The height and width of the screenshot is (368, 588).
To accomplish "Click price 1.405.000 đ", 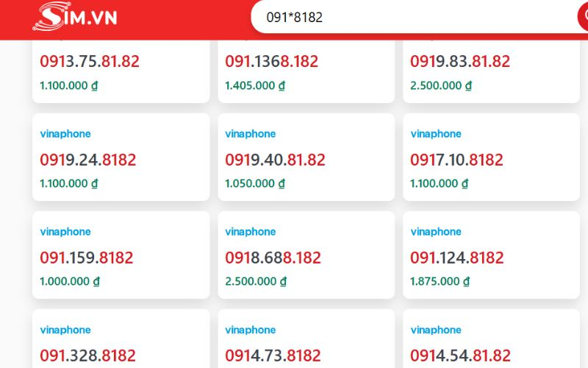I will 255,85.
